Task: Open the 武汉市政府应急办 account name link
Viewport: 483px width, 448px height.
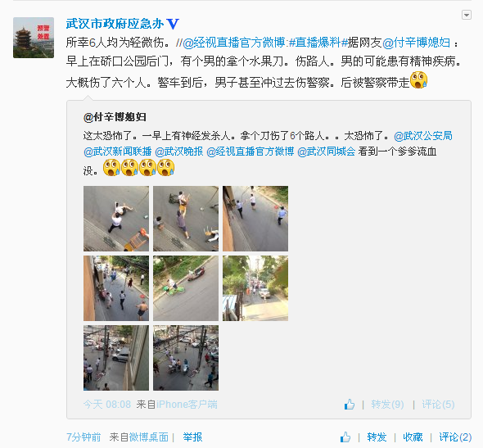Action: click(x=115, y=24)
